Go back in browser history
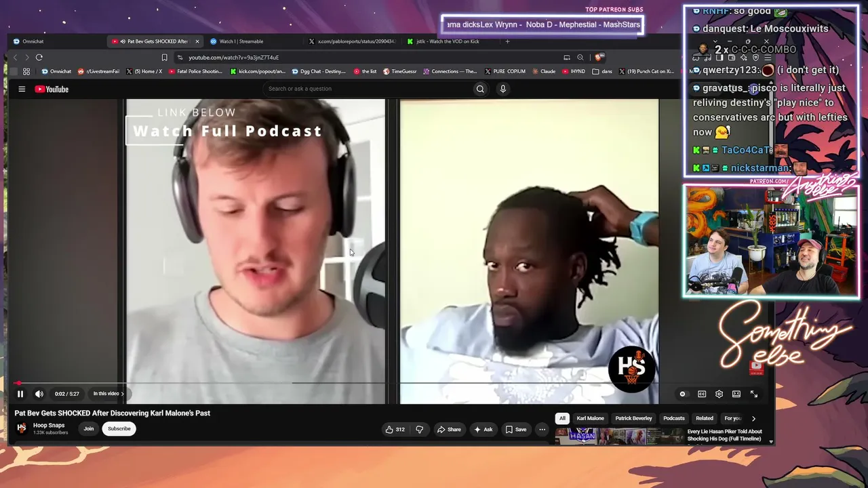 [x=15, y=58]
